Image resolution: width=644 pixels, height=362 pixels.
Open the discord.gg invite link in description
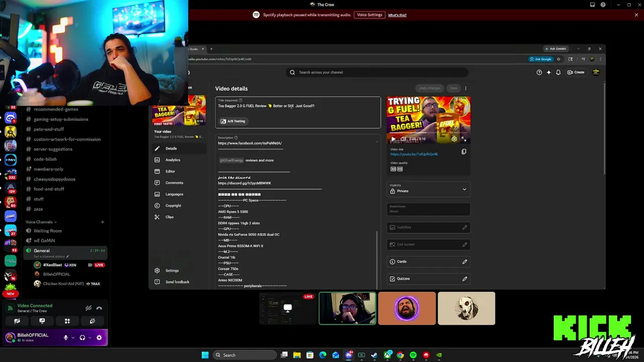point(245,183)
